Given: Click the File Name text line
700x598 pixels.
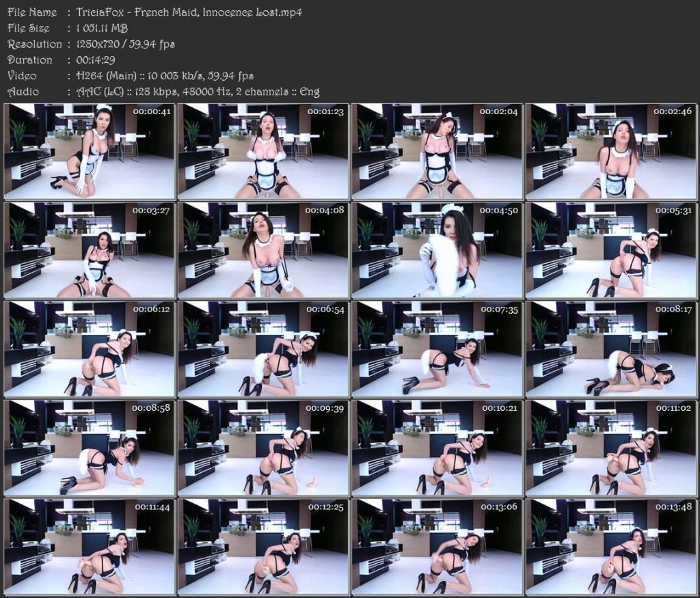Looking at the screenshot, I should pos(189,12).
